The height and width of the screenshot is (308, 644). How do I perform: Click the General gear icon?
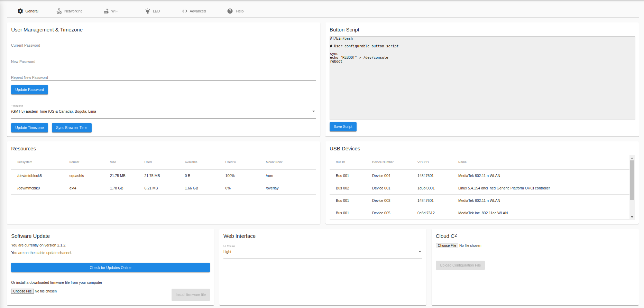[20, 11]
